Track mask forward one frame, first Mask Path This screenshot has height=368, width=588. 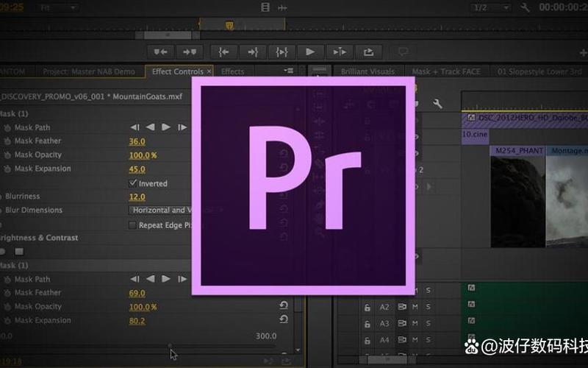point(182,127)
